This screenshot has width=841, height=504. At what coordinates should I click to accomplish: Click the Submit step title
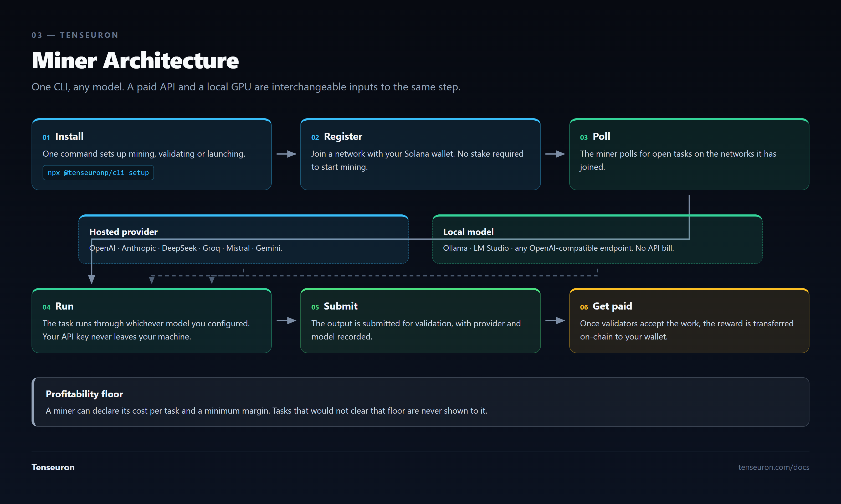(341, 306)
